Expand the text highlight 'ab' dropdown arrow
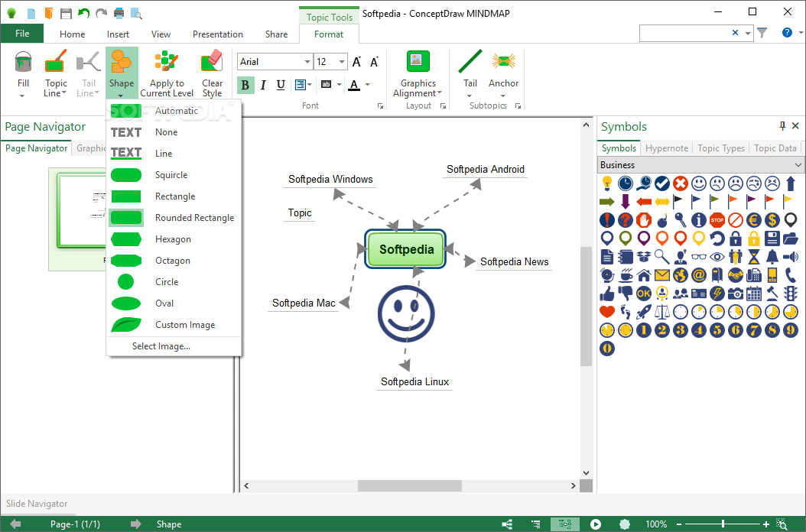Viewport: 806px width, 532px height. point(340,85)
